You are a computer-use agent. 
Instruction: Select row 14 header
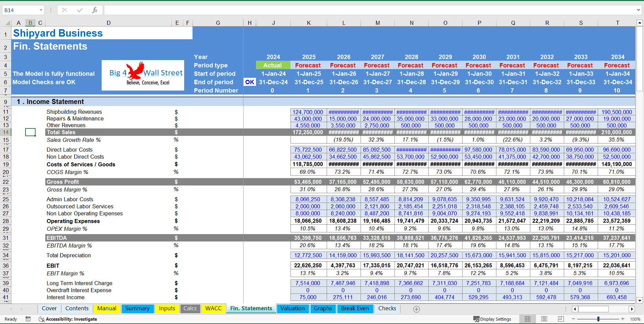6,132
